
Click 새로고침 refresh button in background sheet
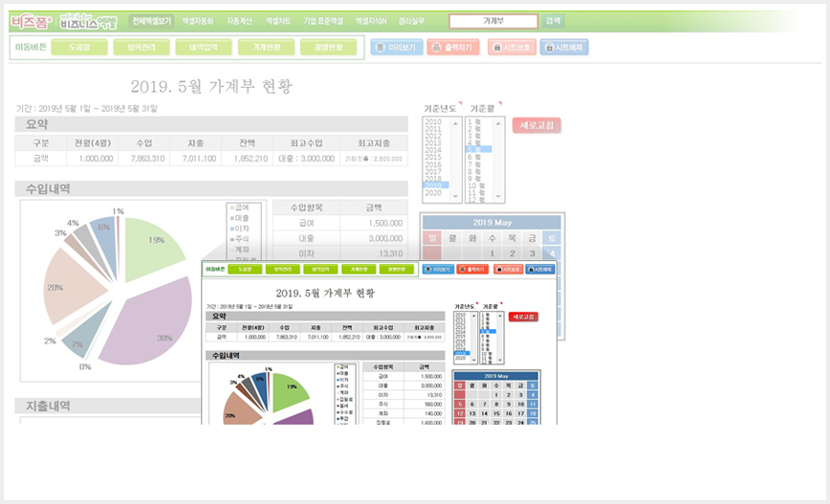click(x=536, y=125)
